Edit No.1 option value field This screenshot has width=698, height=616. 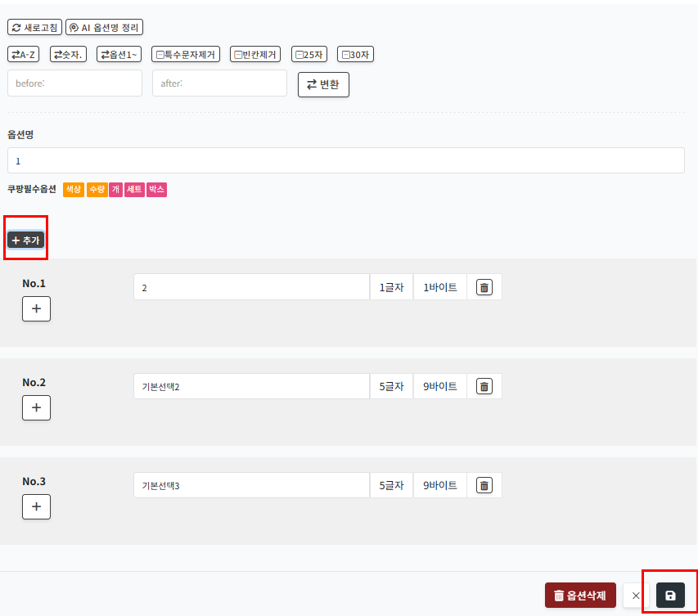[251, 287]
